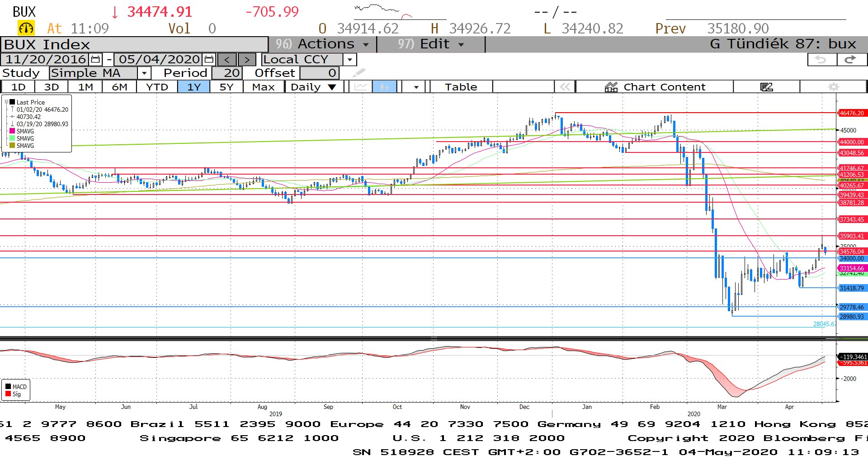Click the intraday sparkline thumbnail
This screenshot has height=470, width=868.
coord(383,12)
